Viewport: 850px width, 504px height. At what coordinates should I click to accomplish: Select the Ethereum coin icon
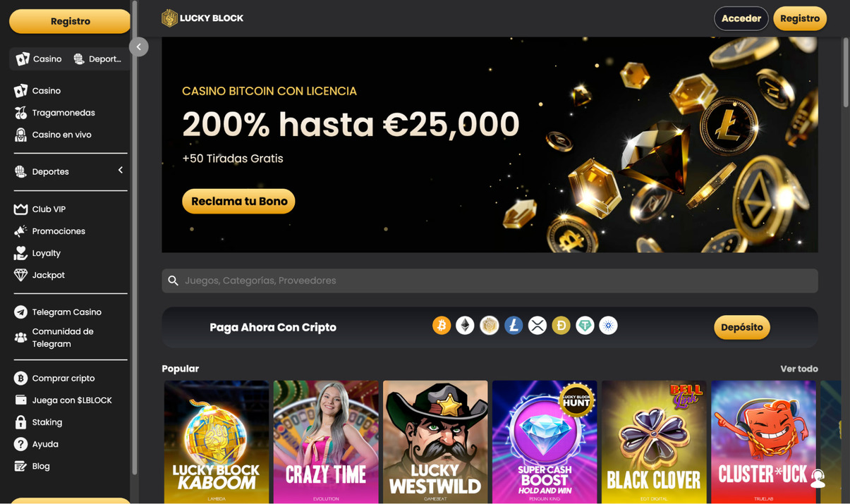point(465,326)
